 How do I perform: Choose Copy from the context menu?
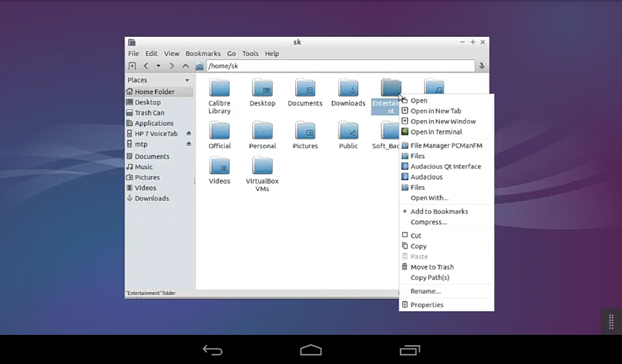tap(446, 246)
